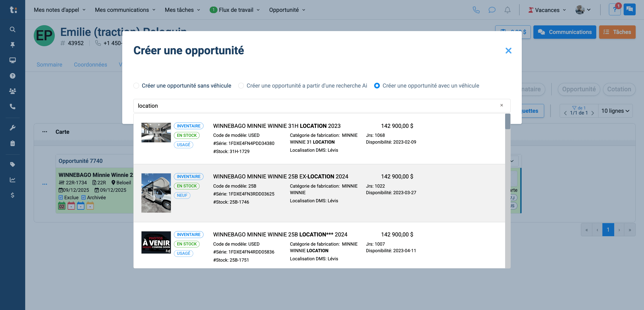
Task: Click the app logo in the top-left corner
Action: pyautogui.click(x=13, y=10)
